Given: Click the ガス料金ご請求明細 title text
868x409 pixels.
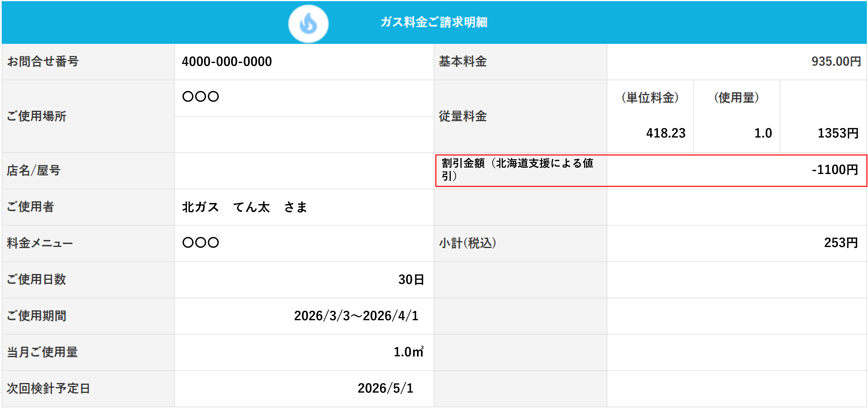Looking at the screenshot, I should [434, 22].
